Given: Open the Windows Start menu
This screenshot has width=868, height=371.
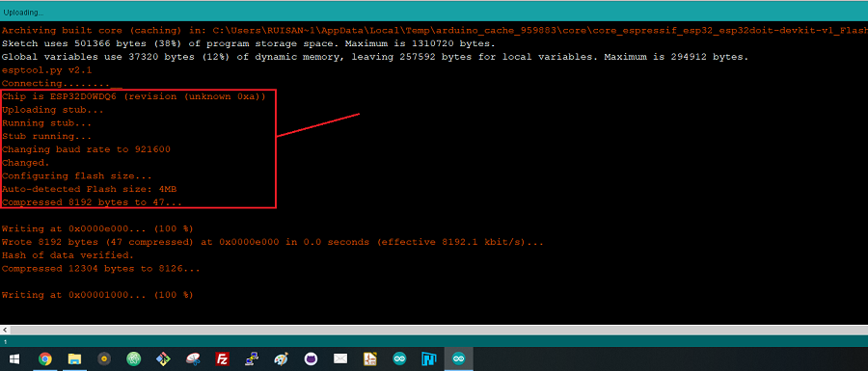Looking at the screenshot, I should [x=14, y=359].
